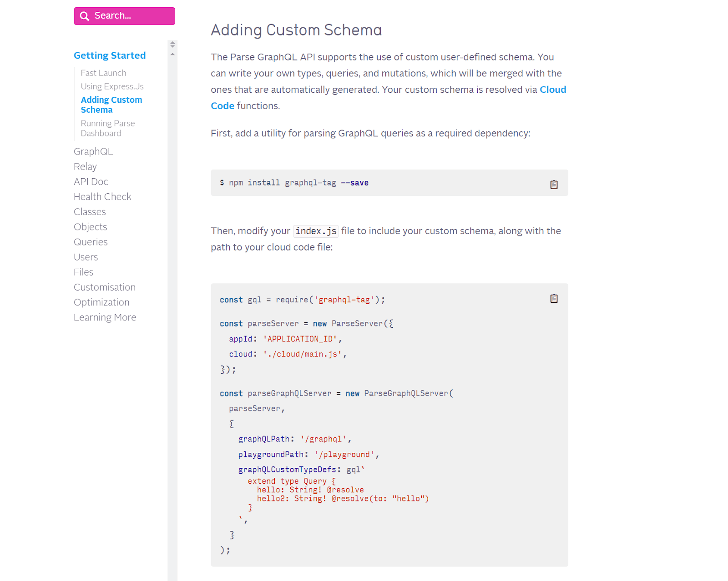Navigate to Fast Launch page
This screenshot has height=581, width=728.
(x=103, y=73)
